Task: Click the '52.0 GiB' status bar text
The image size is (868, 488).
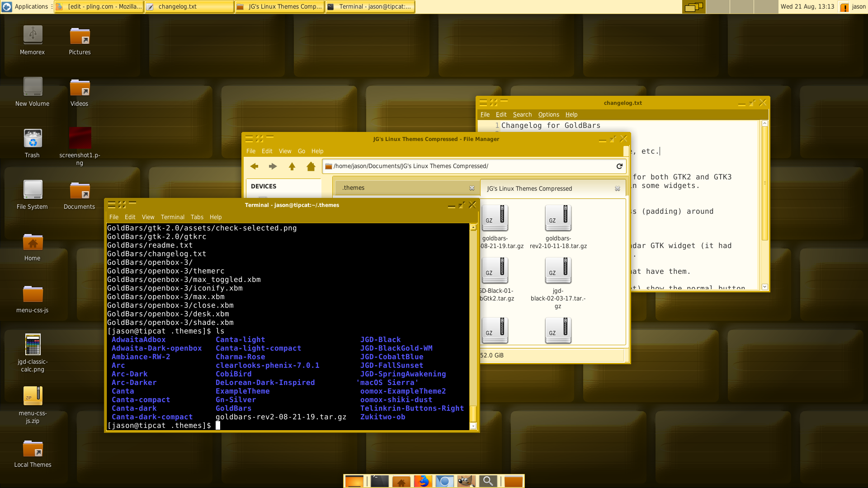Action: coord(492,356)
